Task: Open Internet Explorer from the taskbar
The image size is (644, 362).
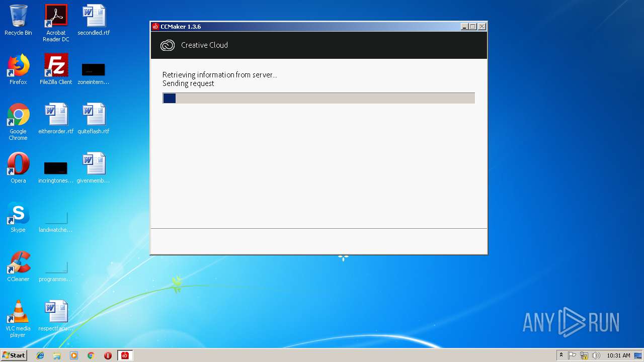Action: pos(40,355)
